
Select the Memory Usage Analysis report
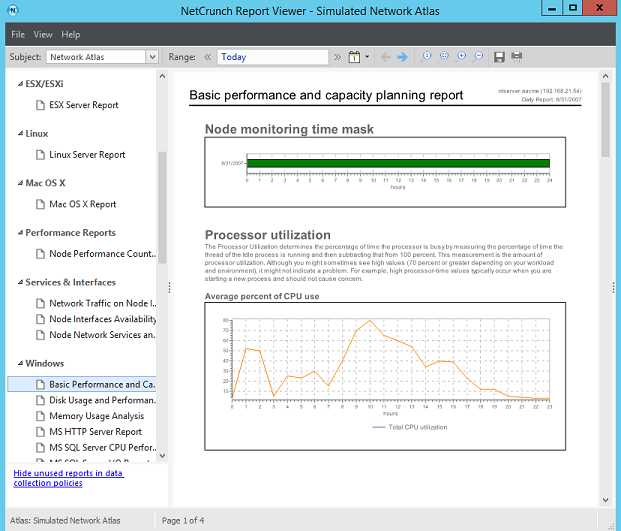point(90,416)
